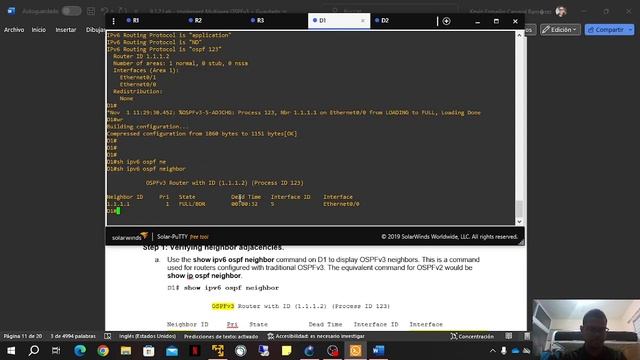Click the OneDrive cloud tray icon

pyautogui.click(x=516, y=351)
